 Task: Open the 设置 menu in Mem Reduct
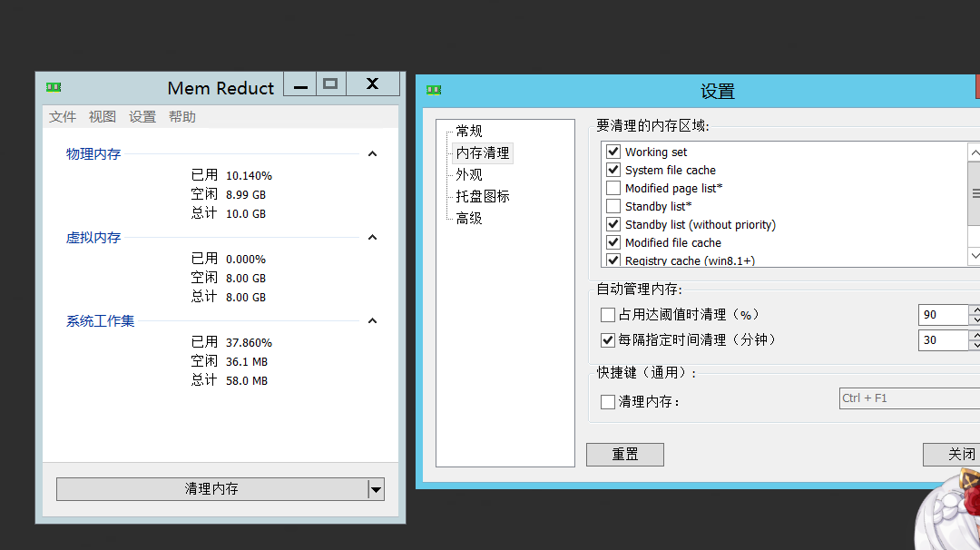click(x=142, y=117)
